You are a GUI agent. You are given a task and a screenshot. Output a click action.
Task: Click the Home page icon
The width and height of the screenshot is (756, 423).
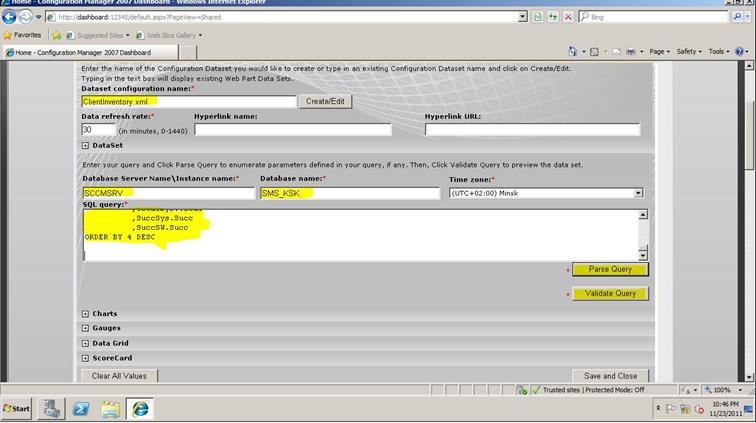click(x=572, y=51)
